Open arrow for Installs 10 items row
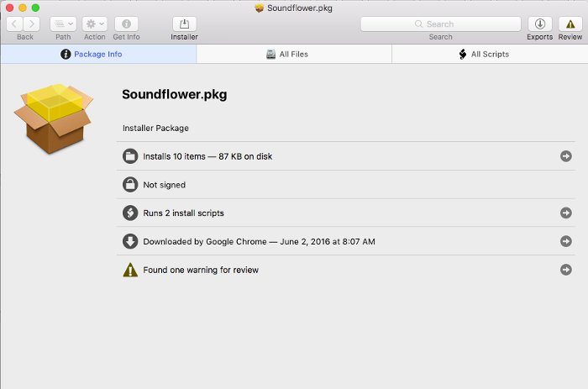The width and height of the screenshot is (588, 389). (x=566, y=156)
